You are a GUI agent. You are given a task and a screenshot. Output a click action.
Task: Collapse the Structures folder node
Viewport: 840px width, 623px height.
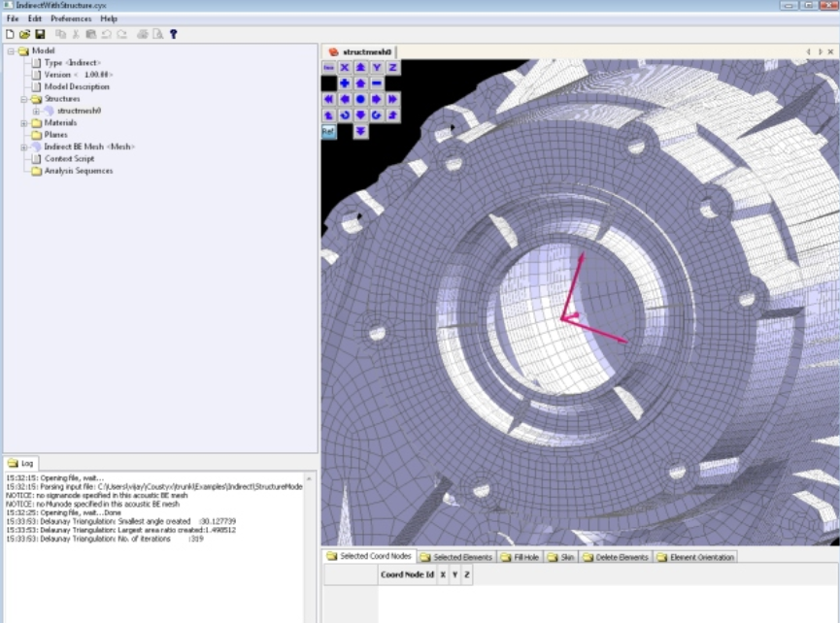(23, 99)
